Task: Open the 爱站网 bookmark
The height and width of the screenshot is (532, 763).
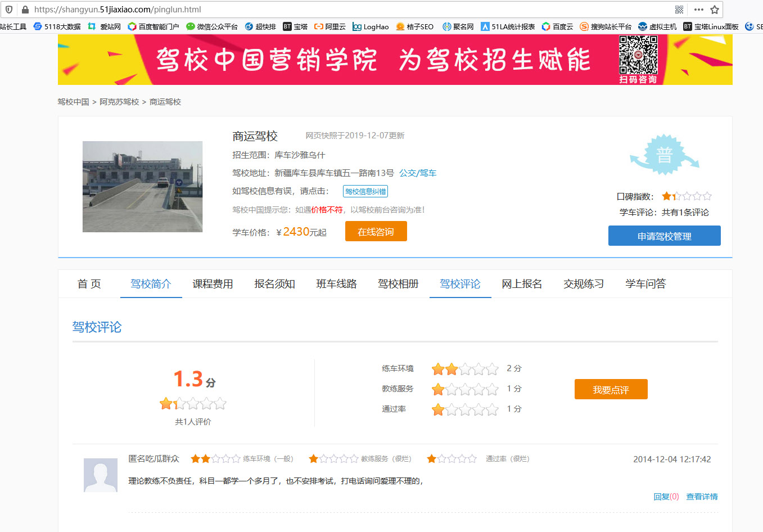Action: (x=105, y=26)
